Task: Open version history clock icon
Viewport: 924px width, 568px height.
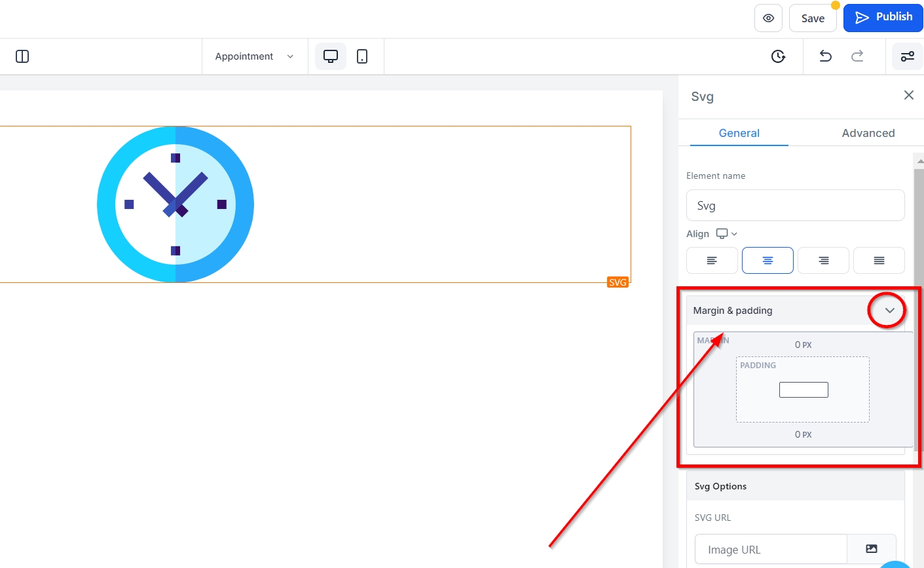Action: tap(778, 56)
